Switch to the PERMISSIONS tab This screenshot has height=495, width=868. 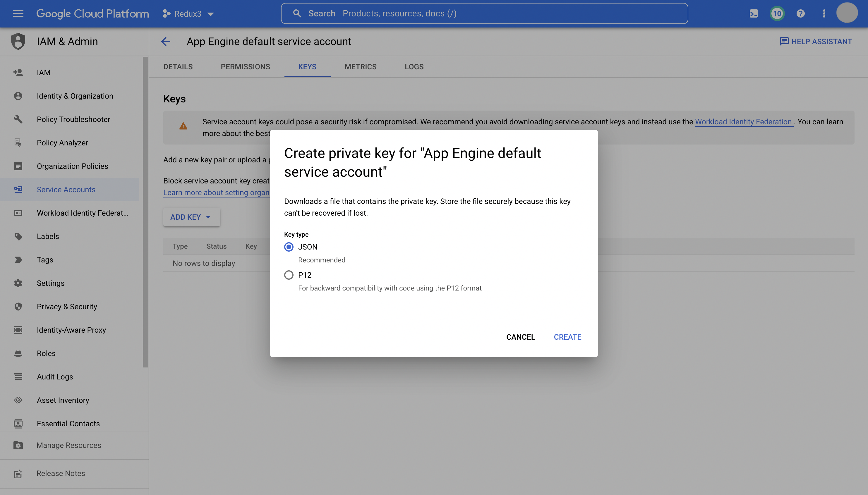point(245,67)
